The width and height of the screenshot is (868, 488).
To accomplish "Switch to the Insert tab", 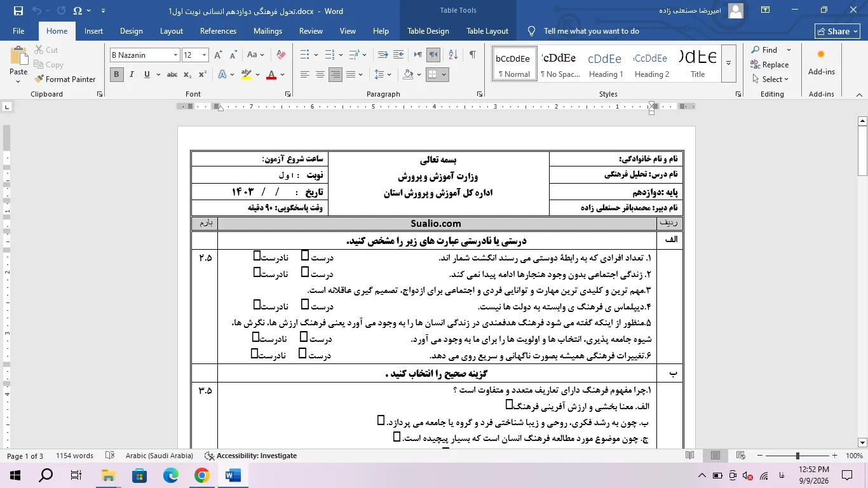I will point(93,31).
